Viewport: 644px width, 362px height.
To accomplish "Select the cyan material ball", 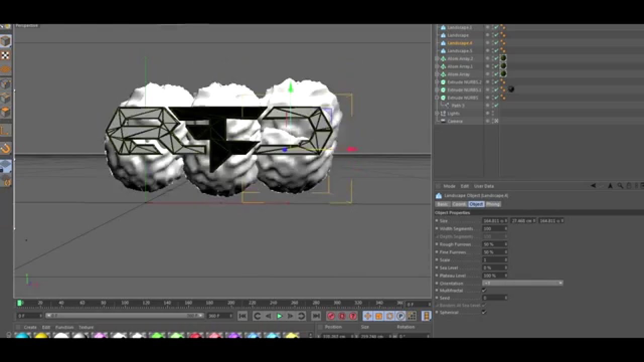I will coord(22,335).
